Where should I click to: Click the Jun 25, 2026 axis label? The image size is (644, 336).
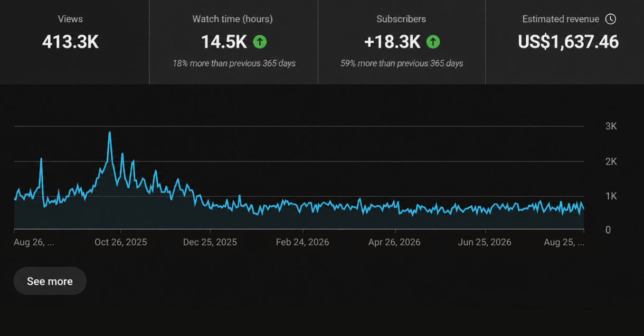click(485, 243)
